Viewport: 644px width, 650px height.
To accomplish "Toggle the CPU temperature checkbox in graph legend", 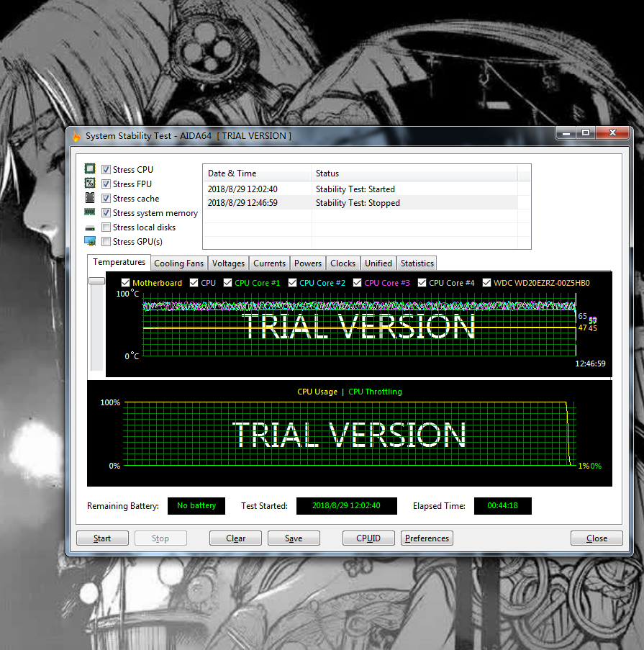I will tap(194, 283).
